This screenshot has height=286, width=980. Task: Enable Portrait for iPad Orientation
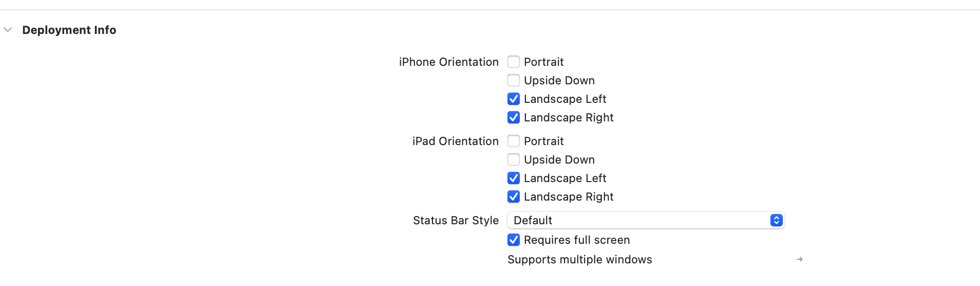point(514,141)
